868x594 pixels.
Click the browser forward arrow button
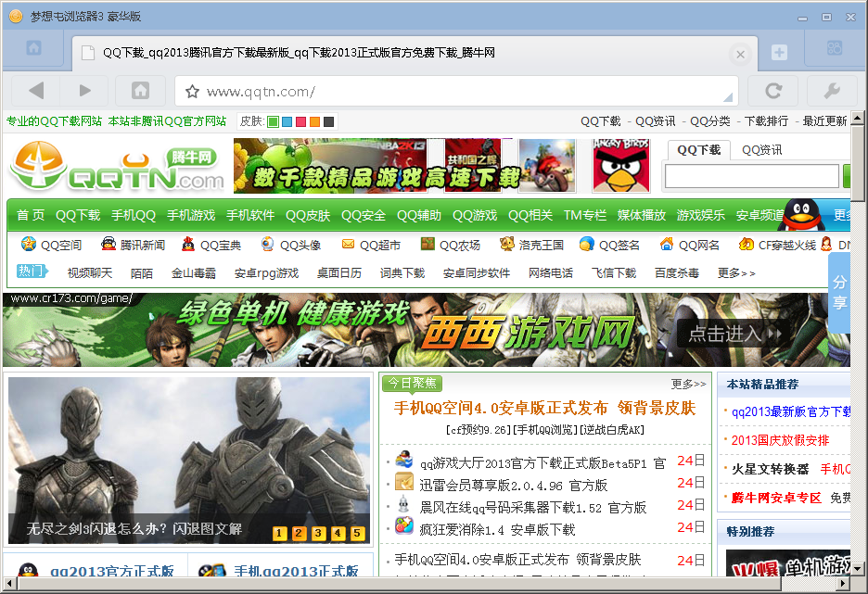click(84, 91)
